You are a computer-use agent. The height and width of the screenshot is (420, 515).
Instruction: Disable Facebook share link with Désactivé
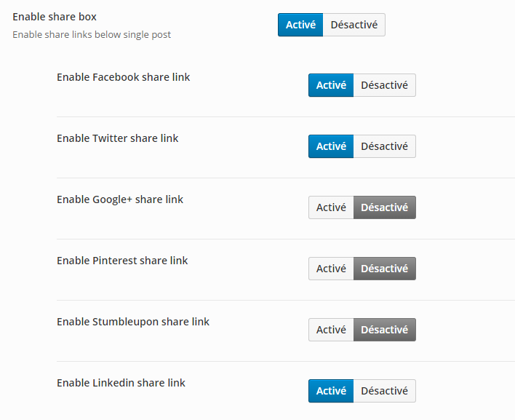[x=384, y=85]
